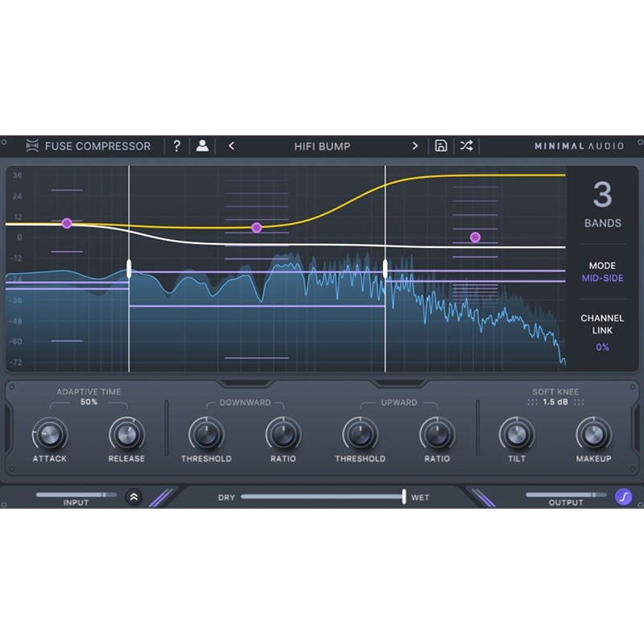Click the double chevron button beside Input
This screenshot has width=644, height=644.
click(134, 497)
